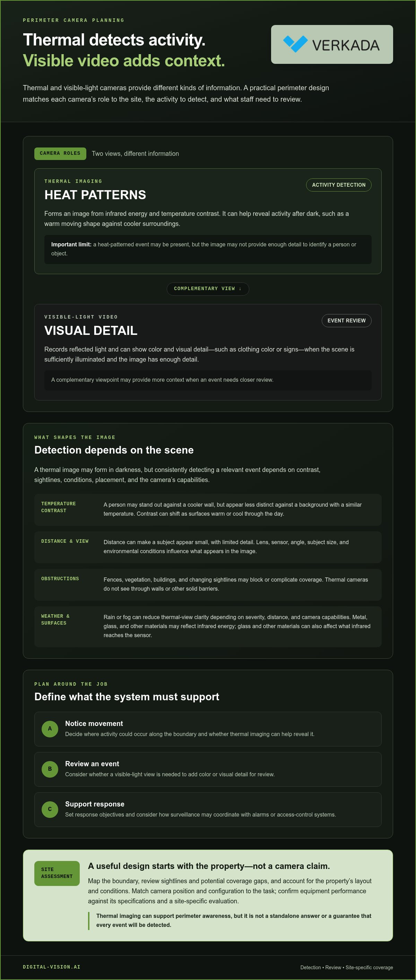416x980 pixels.
Task: Click the useful design starts heading
Action: 209,866
